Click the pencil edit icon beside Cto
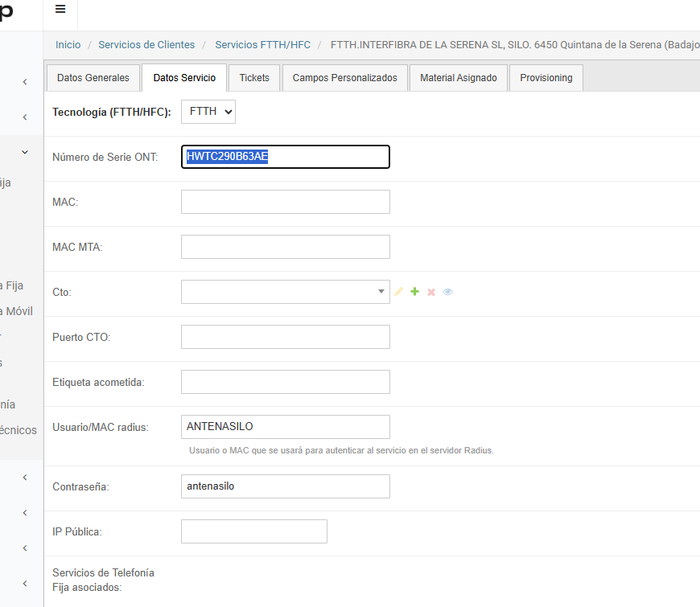Viewport: 700px width, 607px height. 398,292
